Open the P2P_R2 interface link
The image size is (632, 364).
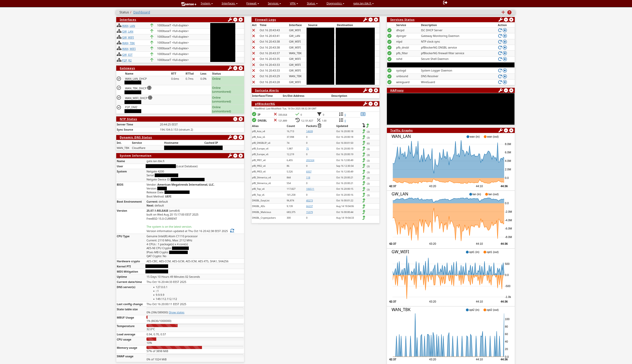[127, 60]
